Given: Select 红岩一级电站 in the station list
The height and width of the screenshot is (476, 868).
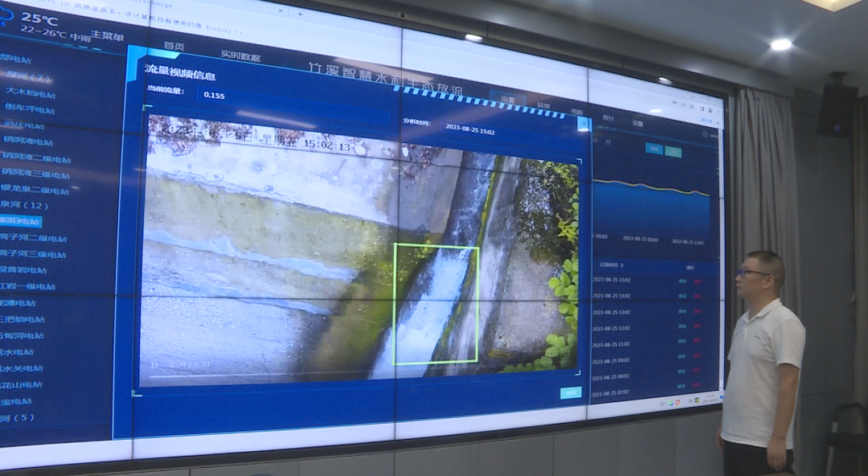Looking at the screenshot, I should 27,286.
